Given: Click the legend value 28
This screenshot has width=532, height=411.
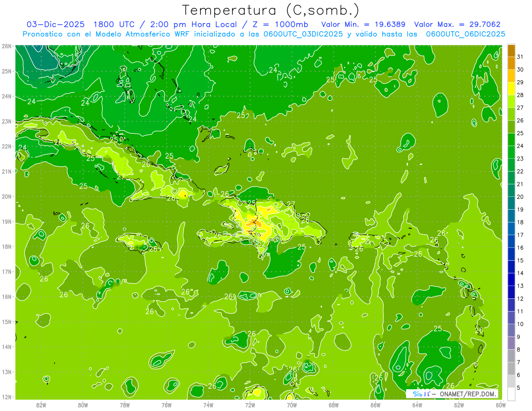Looking at the screenshot, I should pos(520,95).
